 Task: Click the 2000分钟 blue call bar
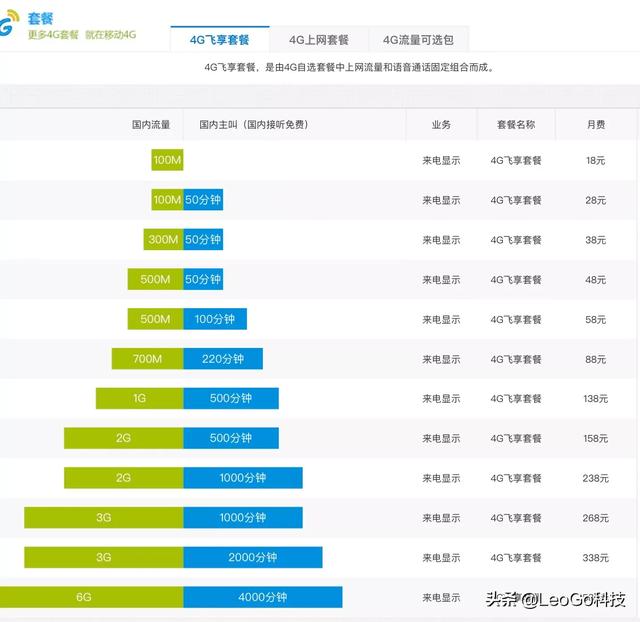pyautogui.click(x=253, y=558)
